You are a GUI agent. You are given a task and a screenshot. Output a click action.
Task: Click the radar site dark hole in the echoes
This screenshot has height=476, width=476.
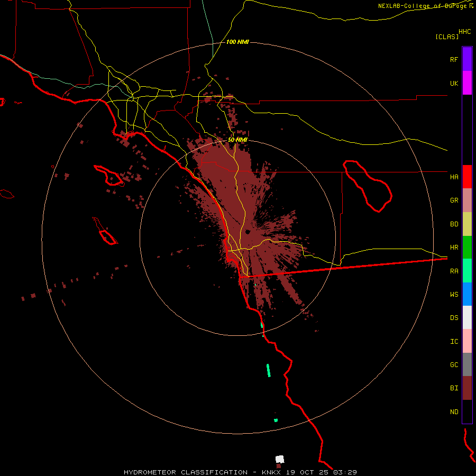(x=248, y=232)
